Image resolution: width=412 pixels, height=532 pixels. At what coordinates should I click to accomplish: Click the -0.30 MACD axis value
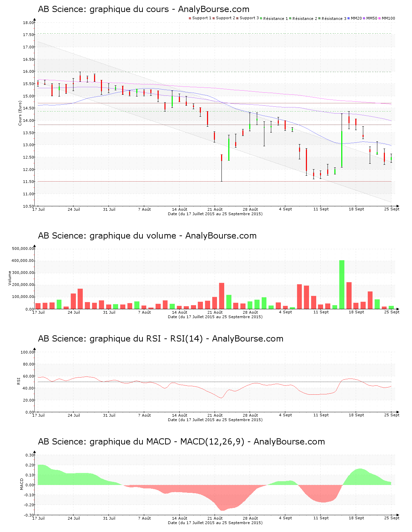29,515
